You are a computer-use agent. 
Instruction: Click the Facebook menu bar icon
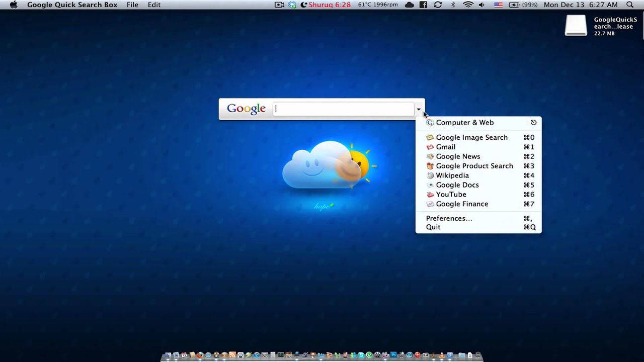[x=424, y=5]
